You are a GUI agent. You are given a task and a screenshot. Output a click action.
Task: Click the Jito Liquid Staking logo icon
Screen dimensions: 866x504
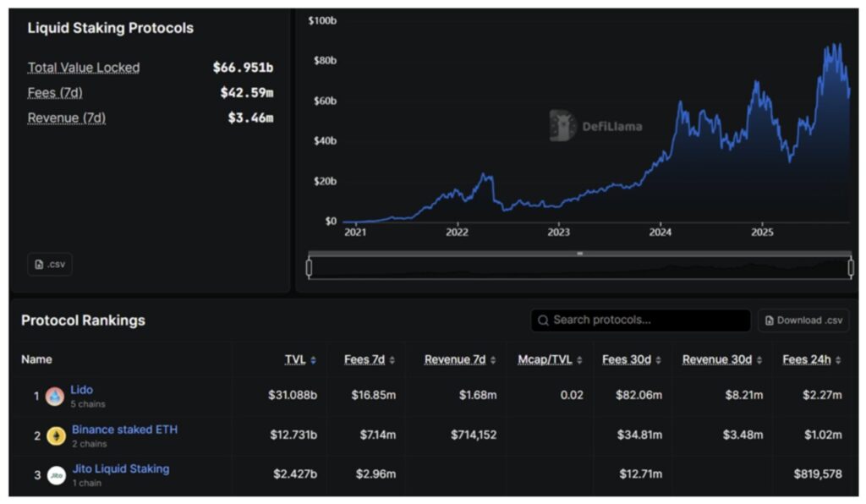[x=56, y=476]
